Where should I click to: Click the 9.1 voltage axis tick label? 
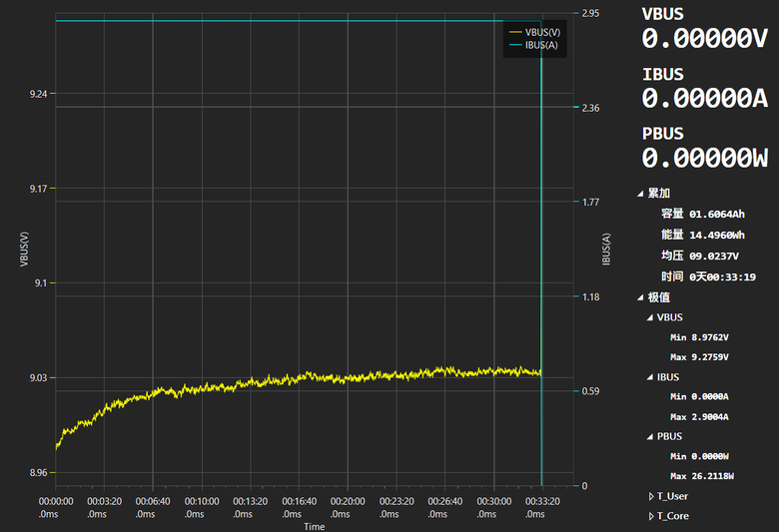[41, 283]
